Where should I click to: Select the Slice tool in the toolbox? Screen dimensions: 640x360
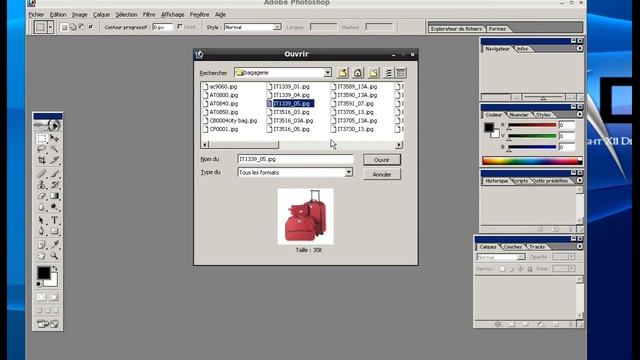click(54, 160)
